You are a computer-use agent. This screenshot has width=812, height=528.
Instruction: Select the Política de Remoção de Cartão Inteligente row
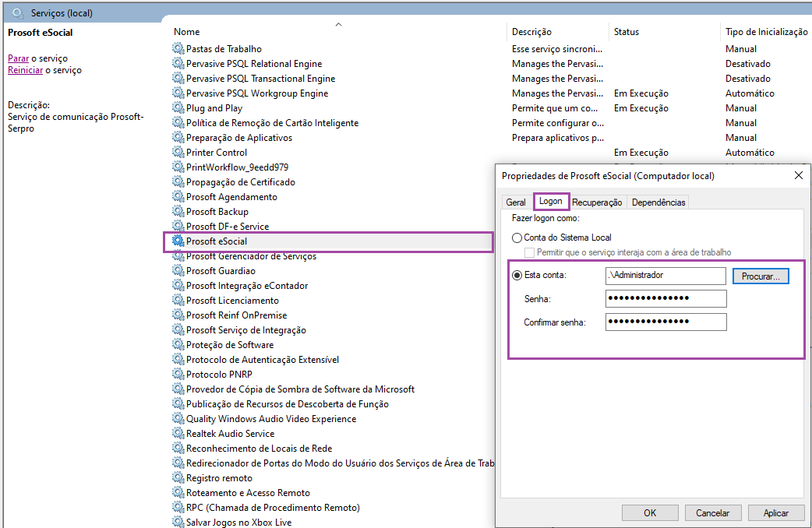273,123
